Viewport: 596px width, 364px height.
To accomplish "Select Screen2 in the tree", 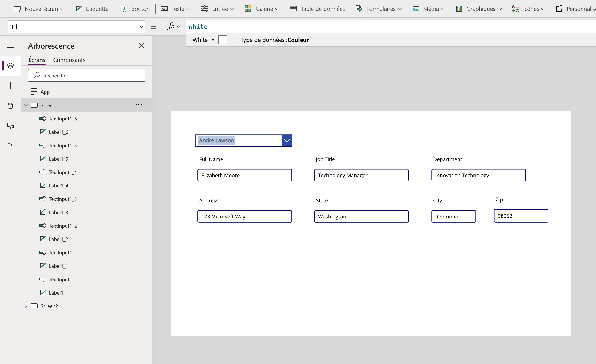I will pos(87,306).
